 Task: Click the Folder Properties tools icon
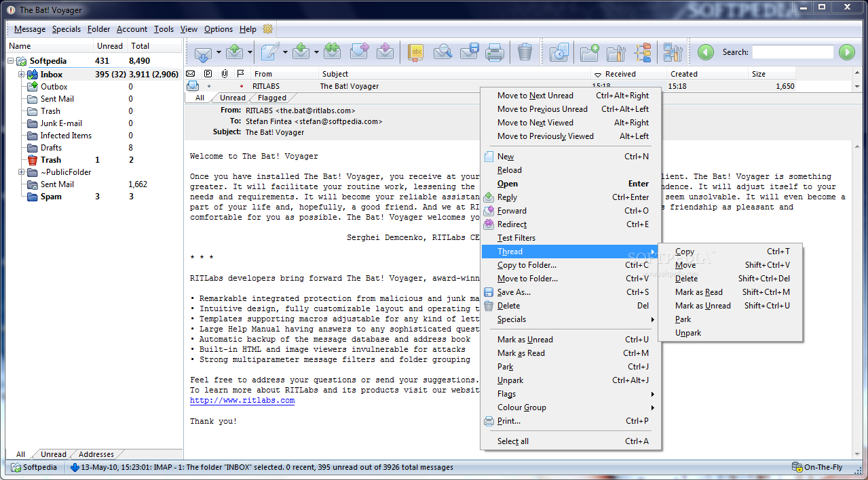616,52
